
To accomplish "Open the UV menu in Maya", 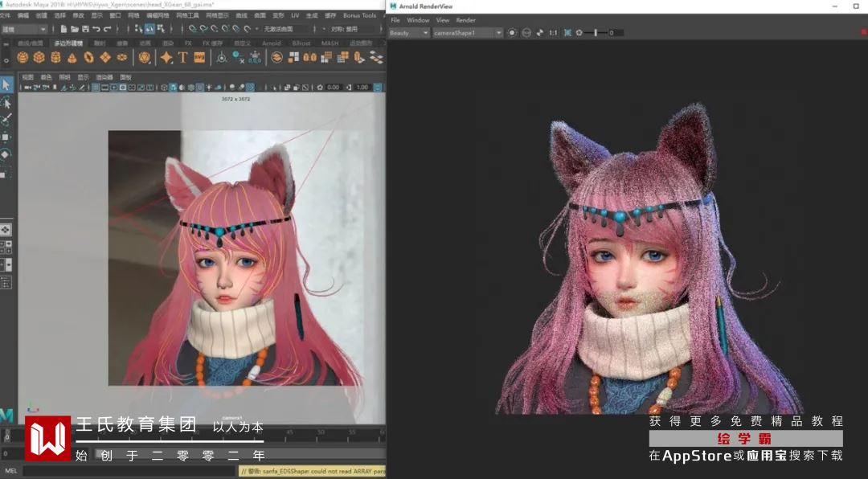I will [x=295, y=15].
